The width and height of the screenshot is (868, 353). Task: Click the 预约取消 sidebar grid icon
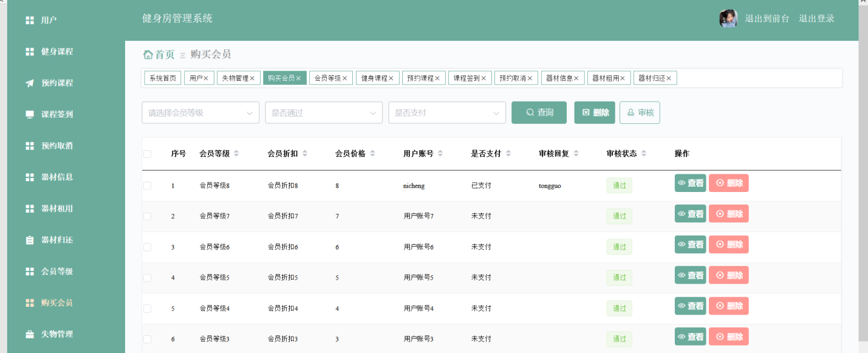(x=30, y=146)
